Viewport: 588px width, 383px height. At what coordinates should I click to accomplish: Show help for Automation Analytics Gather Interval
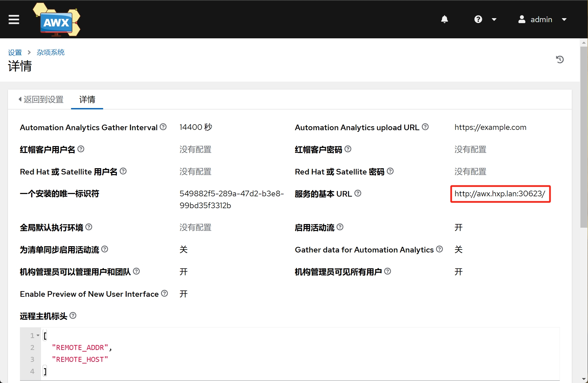tap(163, 127)
